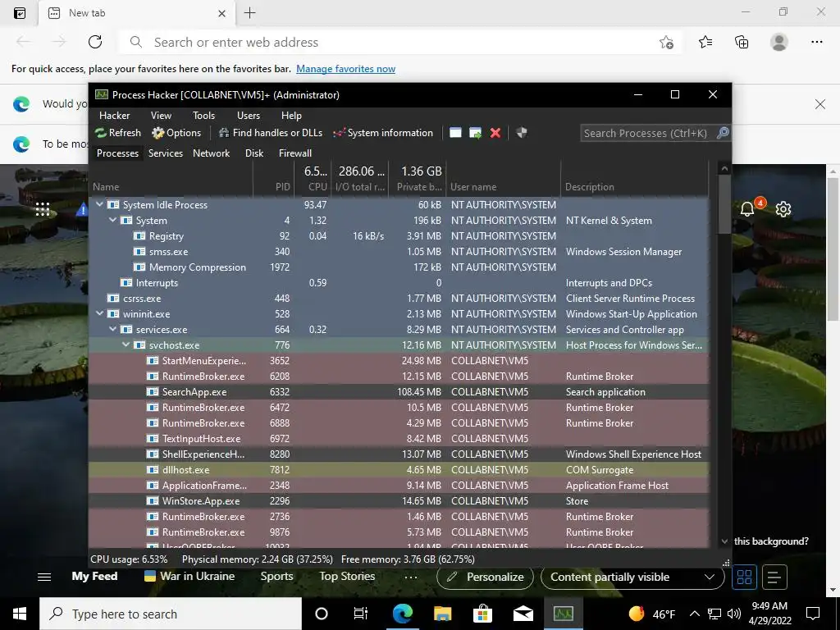Open the View menu
This screenshot has width=840, height=630.
[x=161, y=115]
